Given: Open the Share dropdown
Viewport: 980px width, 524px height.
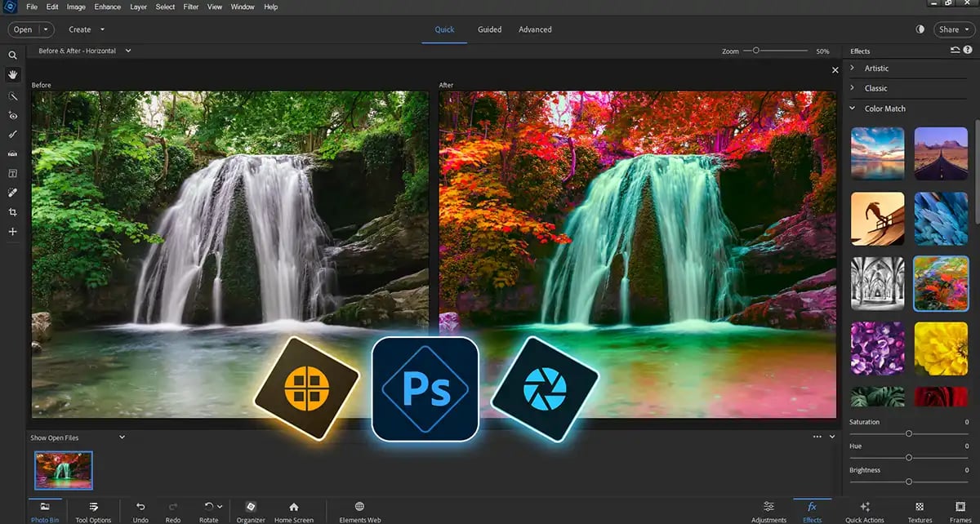Looking at the screenshot, I should click(953, 29).
